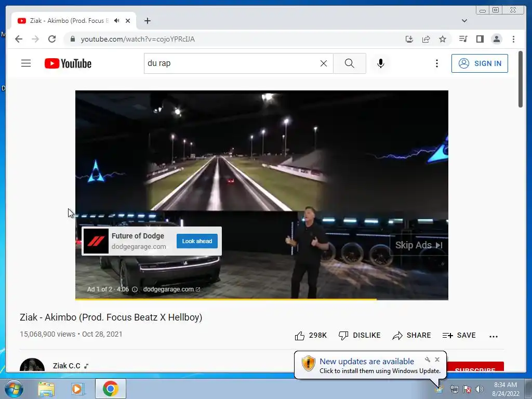Screen dimensions: 532x399
Task: Subscribe with the red SUBSCRIBE button
Action: click(x=475, y=367)
